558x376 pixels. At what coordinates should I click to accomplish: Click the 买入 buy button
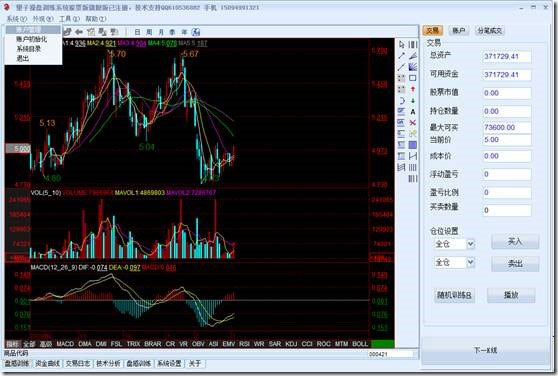click(x=515, y=242)
